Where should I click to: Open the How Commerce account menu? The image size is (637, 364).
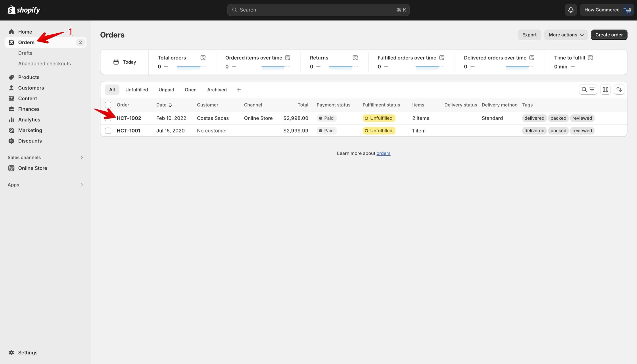(x=606, y=10)
